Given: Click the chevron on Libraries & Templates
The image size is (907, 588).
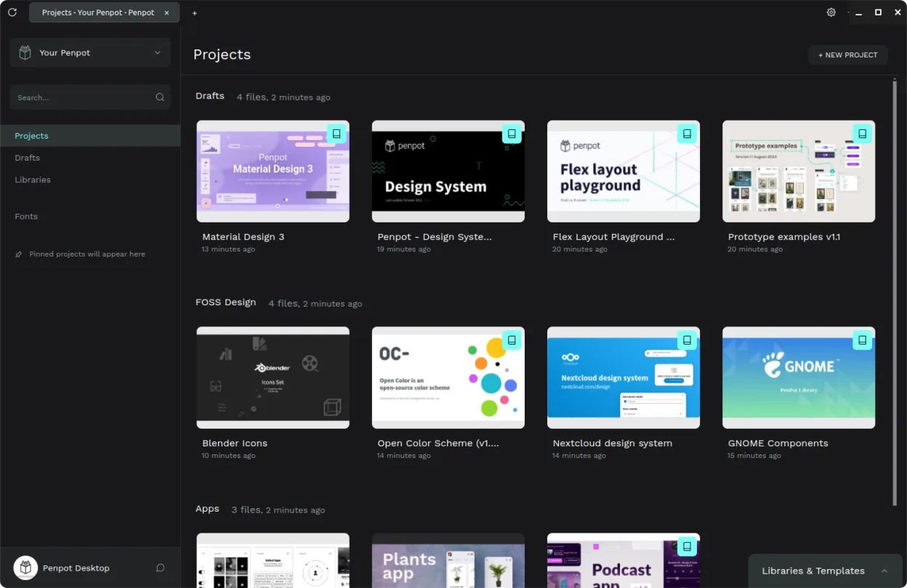Looking at the screenshot, I should (x=884, y=571).
